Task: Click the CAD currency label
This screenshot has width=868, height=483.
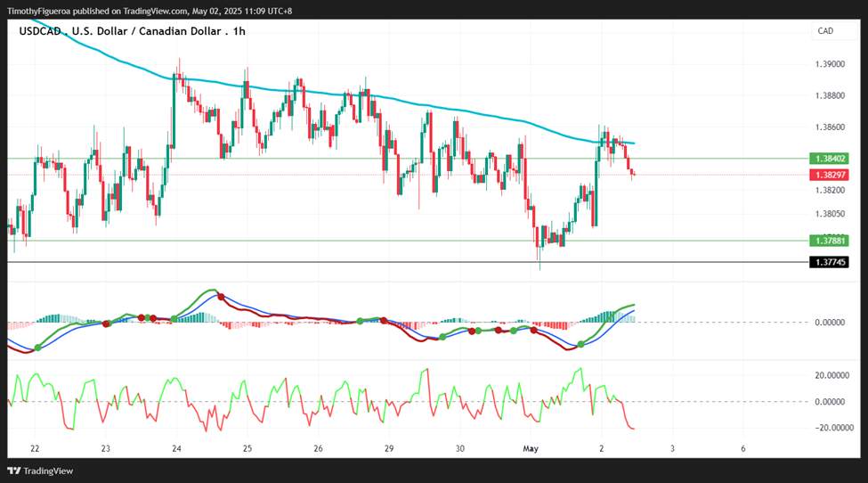Action: (825, 31)
